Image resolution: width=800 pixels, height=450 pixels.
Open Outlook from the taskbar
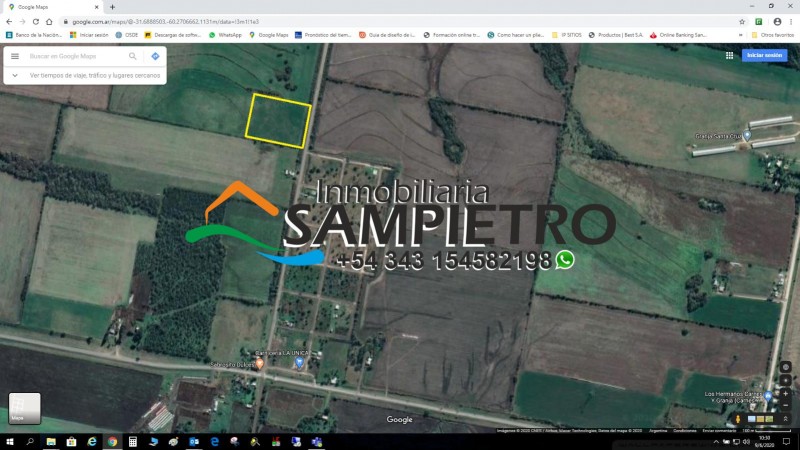click(194, 442)
